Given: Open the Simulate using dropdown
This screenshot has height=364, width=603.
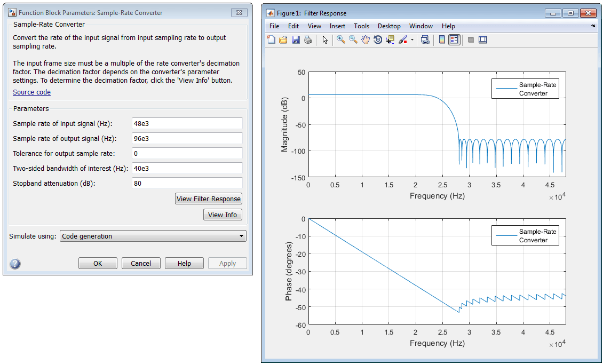Looking at the screenshot, I should coord(153,236).
